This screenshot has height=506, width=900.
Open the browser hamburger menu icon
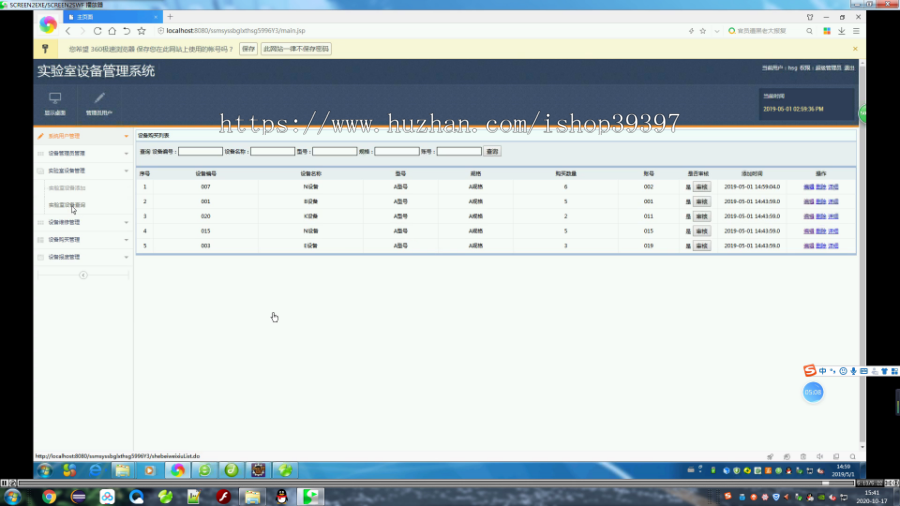[856, 31]
